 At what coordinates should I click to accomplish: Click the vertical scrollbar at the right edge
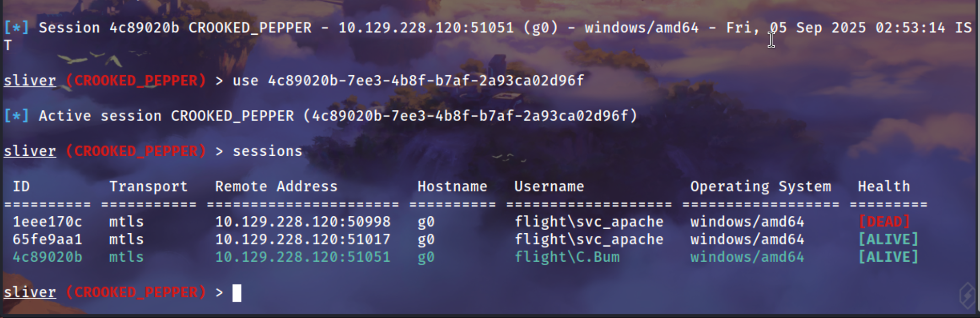click(977, 159)
